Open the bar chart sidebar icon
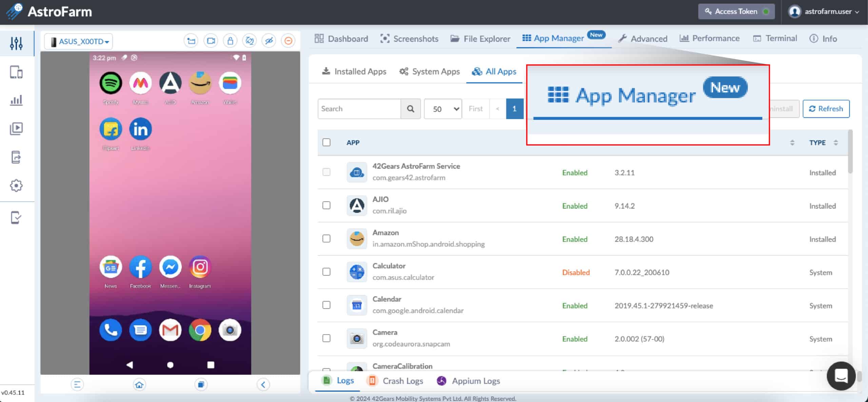This screenshot has width=868, height=402. point(16,100)
